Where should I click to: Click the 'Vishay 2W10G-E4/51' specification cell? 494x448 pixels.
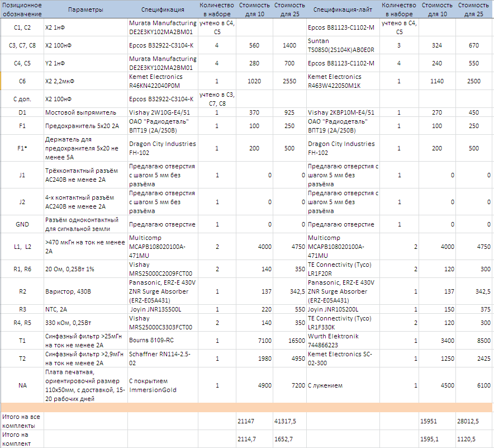(162, 112)
